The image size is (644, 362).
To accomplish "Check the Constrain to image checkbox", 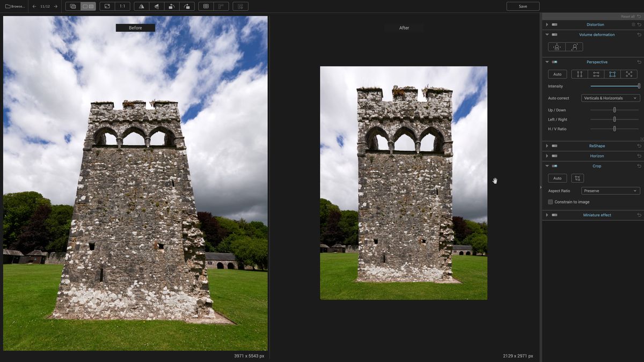I will pos(550,202).
